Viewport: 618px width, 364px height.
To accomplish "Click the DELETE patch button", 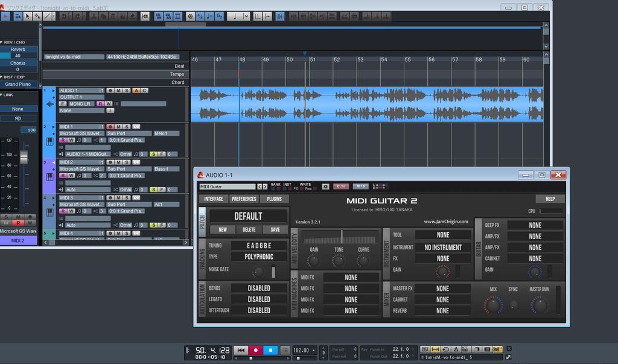I will click(249, 230).
